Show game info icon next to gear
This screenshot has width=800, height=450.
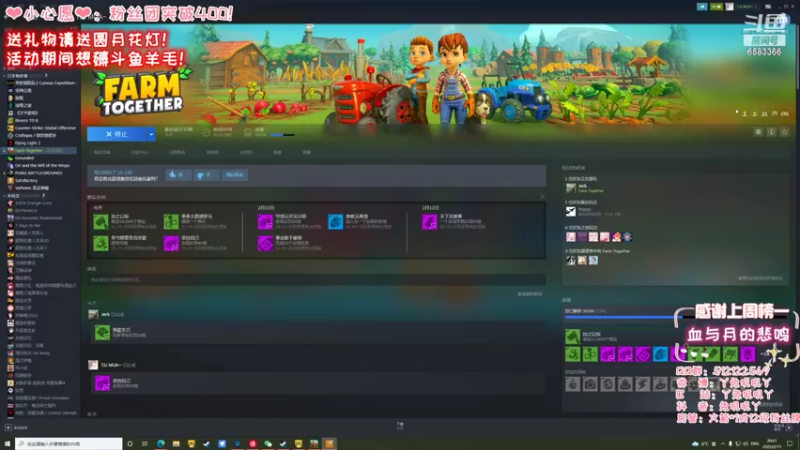tap(771, 132)
